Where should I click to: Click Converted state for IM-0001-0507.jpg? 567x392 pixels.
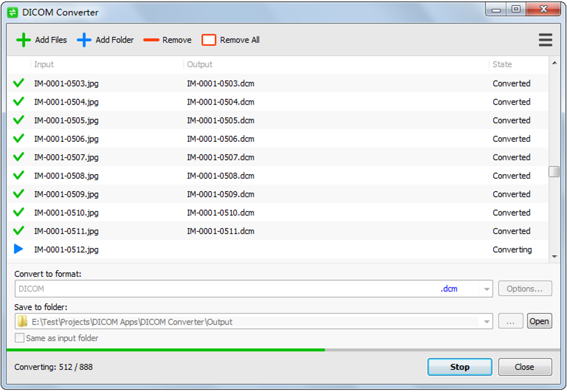(511, 157)
